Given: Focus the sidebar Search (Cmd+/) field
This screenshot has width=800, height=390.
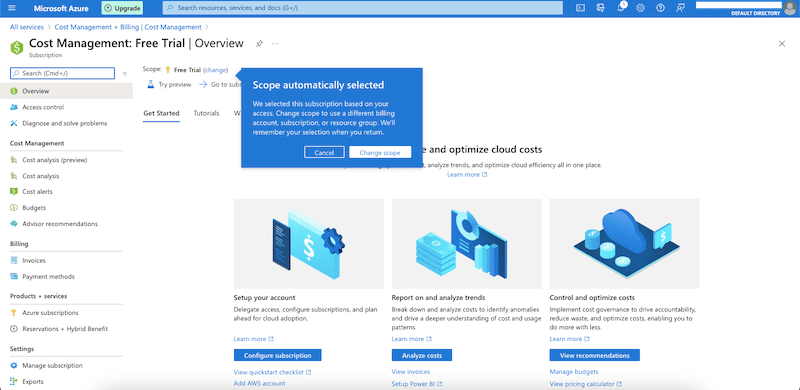Looking at the screenshot, I should click(x=62, y=74).
